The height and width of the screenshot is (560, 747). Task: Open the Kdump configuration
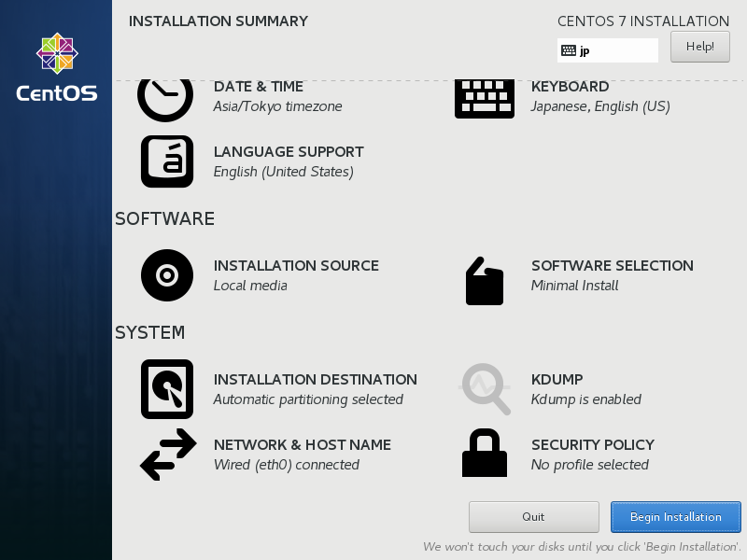(485, 389)
